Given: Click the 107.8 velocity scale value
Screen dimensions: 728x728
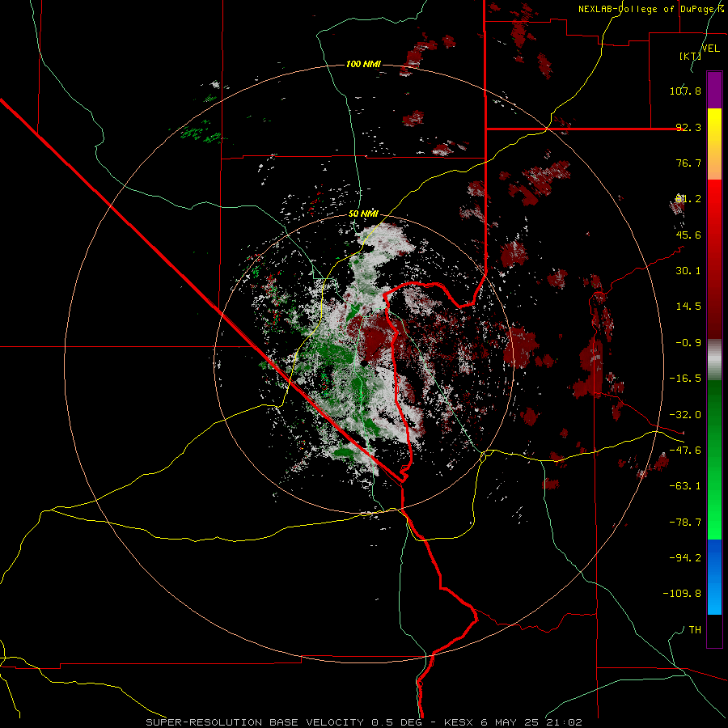Looking at the screenshot, I should click(x=685, y=91).
